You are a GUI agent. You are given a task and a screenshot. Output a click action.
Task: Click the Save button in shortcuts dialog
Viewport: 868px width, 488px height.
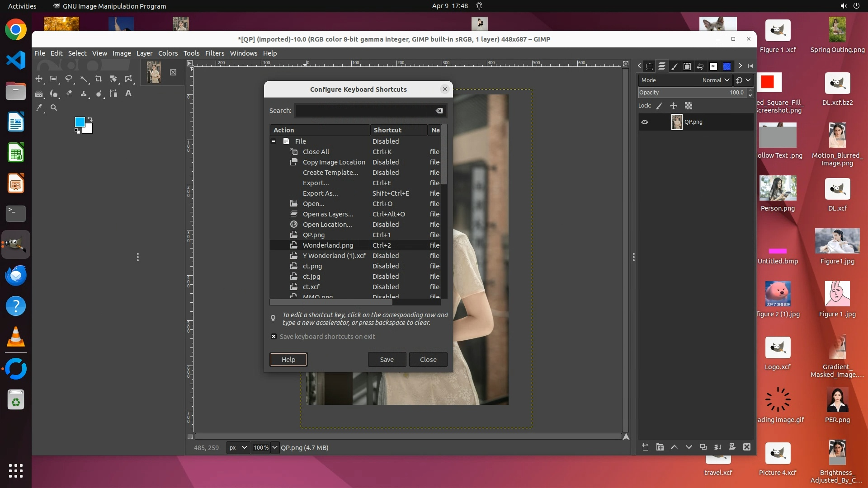(x=387, y=360)
